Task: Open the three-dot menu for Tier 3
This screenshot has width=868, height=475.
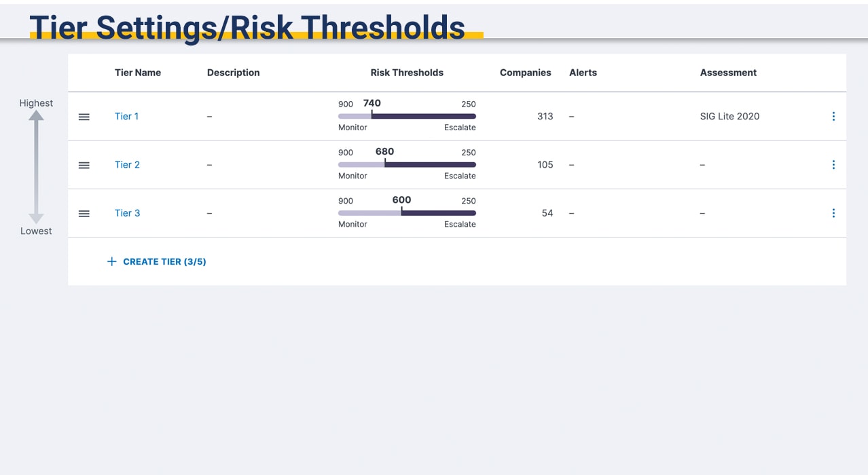Action: pos(833,213)
